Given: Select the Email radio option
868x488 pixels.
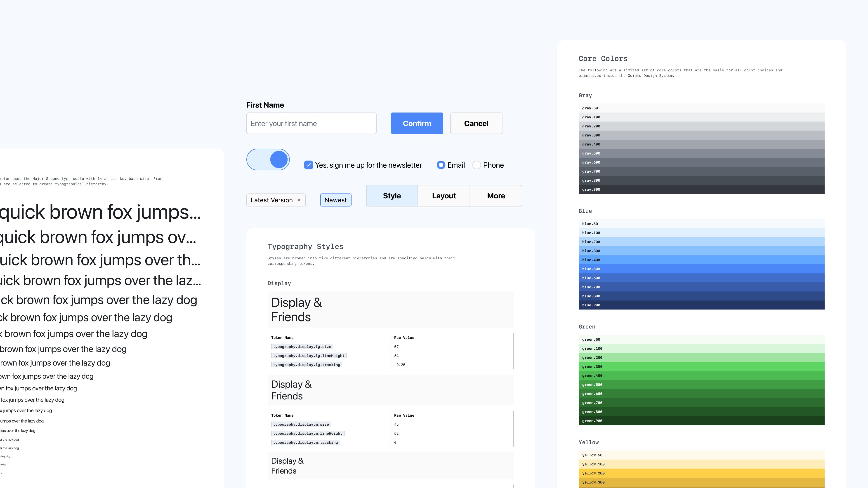Looking at the screenshot, I should tap(441, 165).
